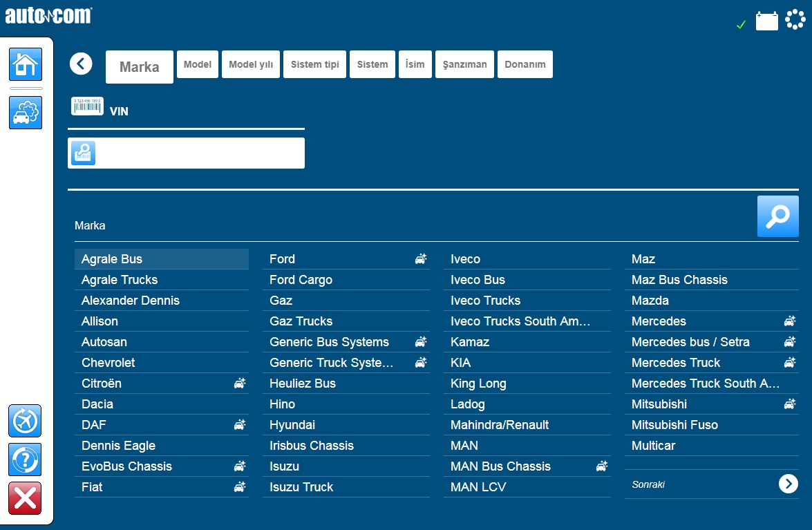Screen dimensions: 812x530
Task: Select Iveco Trucks brand entry
Action: pos(485,301)
